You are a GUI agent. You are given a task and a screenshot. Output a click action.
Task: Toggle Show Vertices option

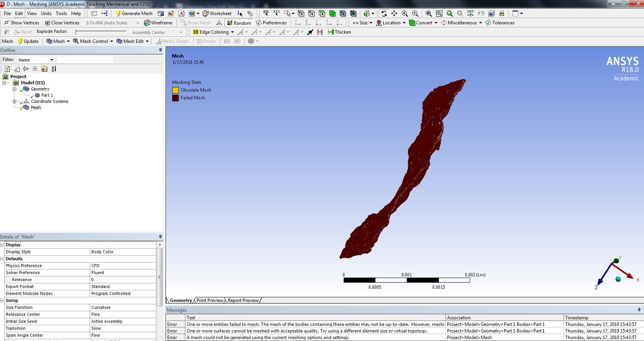point(22,23)
